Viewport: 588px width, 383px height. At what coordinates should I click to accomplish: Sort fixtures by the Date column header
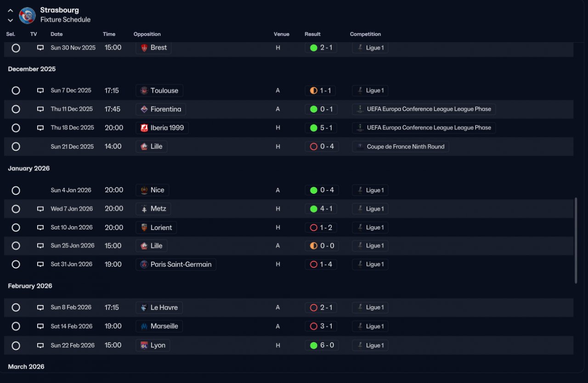click(x=57, y=34)
